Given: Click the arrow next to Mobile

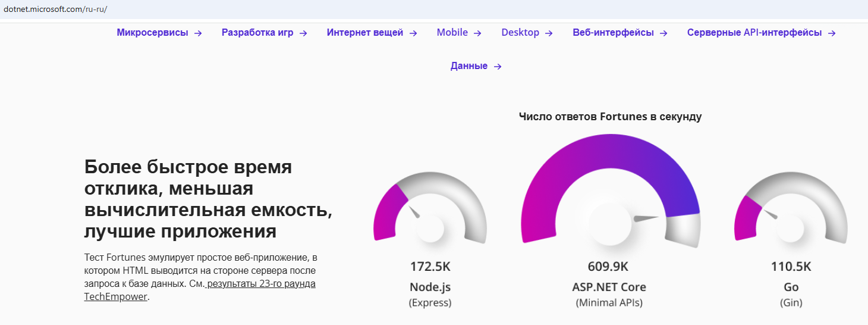Looking at the screenshot, I should pos(477,33).
